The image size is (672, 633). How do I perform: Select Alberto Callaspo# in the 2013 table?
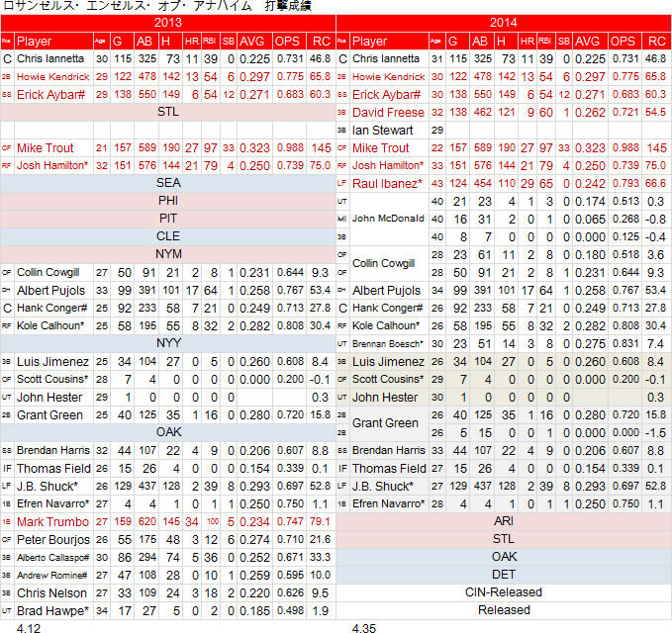point(52,558)
